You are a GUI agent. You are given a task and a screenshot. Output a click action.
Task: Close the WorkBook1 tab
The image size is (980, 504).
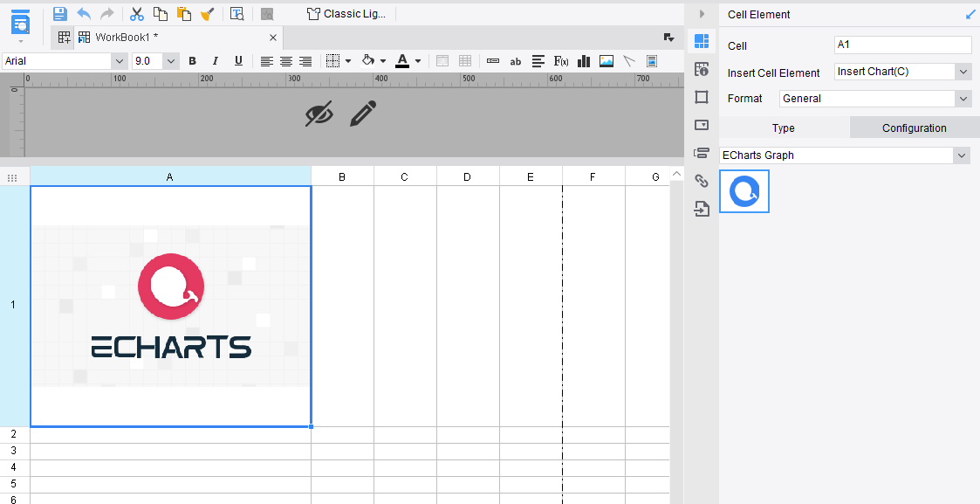pos(273,38)
